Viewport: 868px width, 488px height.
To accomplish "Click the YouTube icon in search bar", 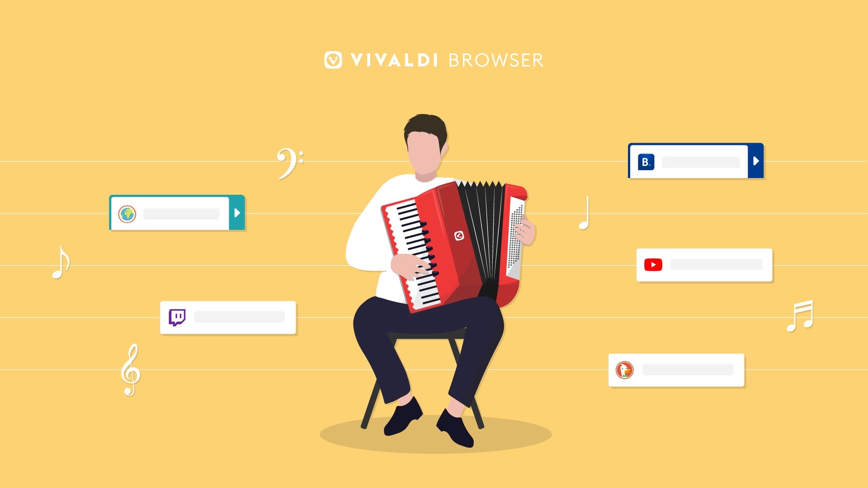I will 653,264.
